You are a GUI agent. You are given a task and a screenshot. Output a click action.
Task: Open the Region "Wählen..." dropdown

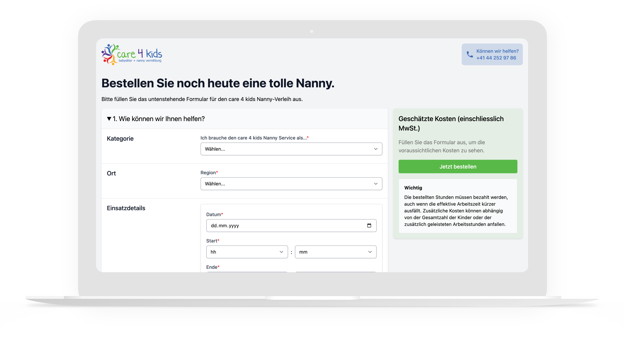(x=291, y=184)
